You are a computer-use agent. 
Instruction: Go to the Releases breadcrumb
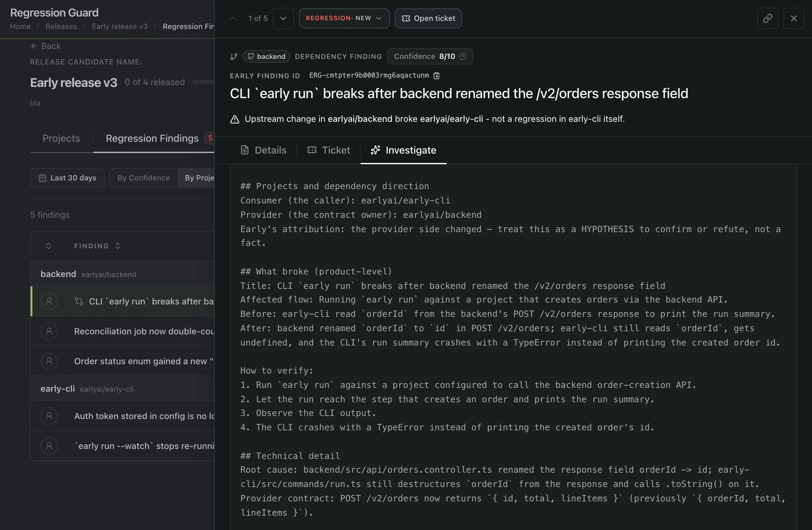pyautogui.click(x=61, y=26)
